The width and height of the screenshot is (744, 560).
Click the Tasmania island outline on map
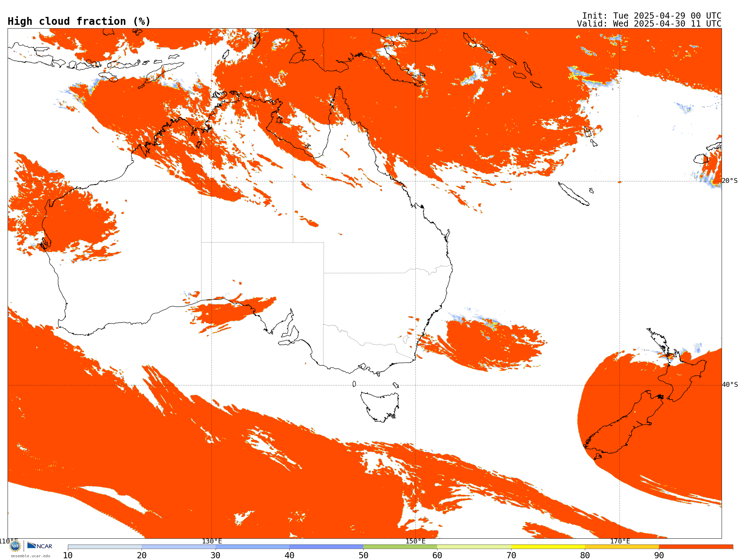click(380, 406)
